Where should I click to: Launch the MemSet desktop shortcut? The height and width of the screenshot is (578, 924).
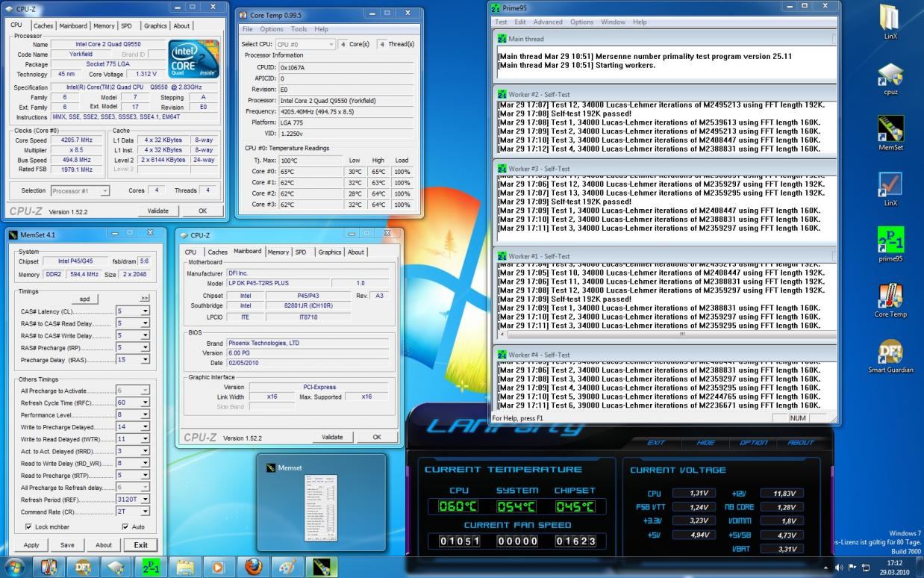(890, 133)
